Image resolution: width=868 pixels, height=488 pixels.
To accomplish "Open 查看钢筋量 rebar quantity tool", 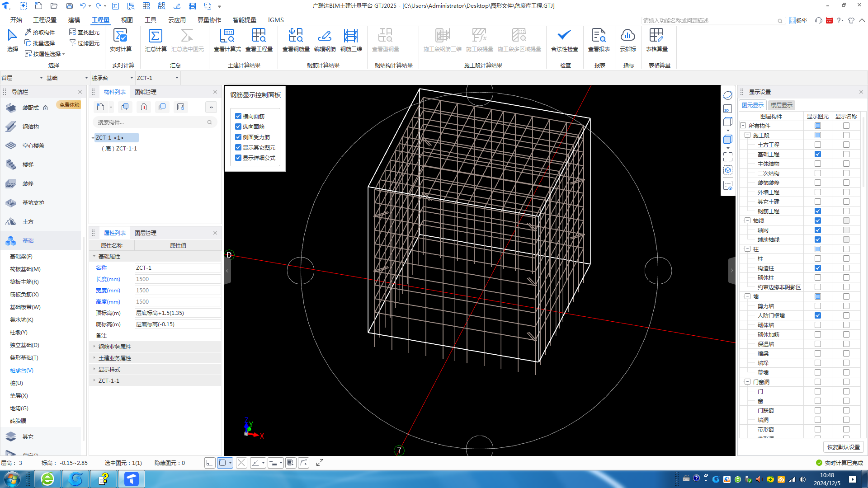I will click(x=296, y=36).
